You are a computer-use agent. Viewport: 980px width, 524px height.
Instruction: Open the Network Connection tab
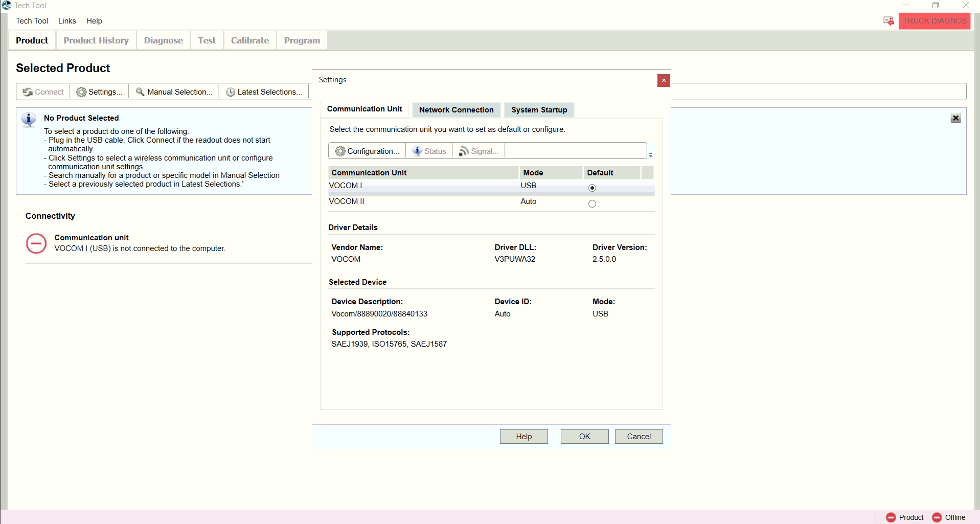click(457, 110)
